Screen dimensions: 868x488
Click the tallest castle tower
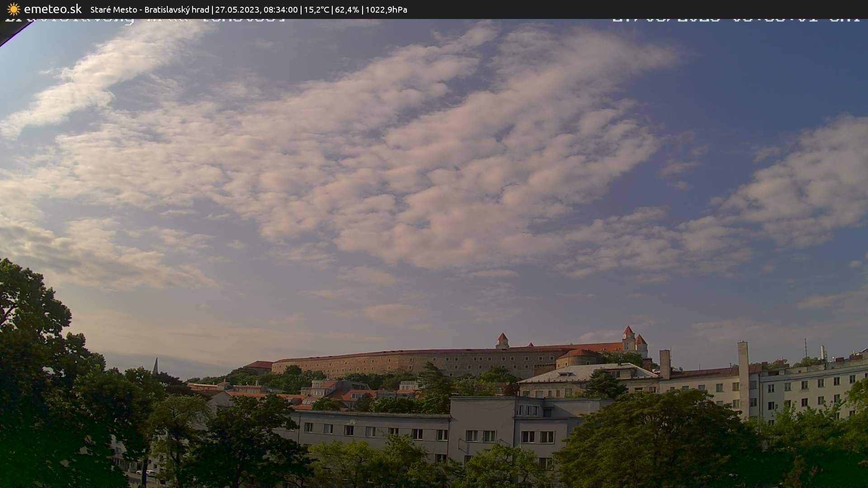coord(628,338)
